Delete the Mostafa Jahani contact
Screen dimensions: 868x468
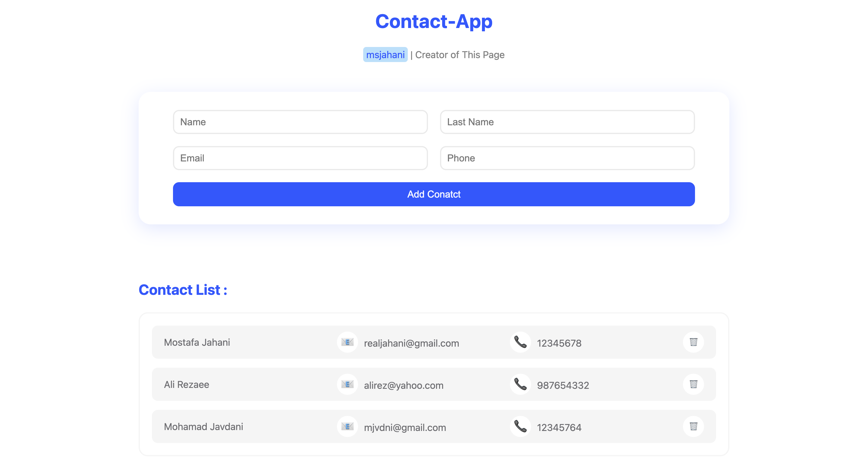pos(693,342)
